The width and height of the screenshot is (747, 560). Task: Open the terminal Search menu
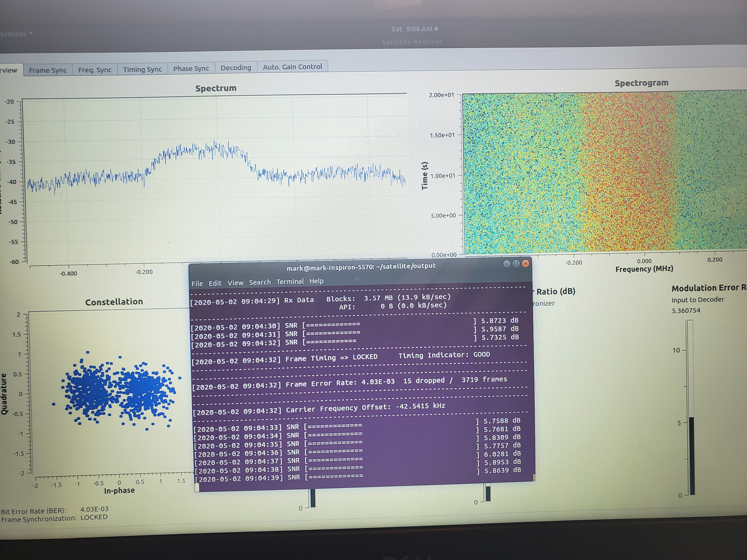click(x=260, y=282)
